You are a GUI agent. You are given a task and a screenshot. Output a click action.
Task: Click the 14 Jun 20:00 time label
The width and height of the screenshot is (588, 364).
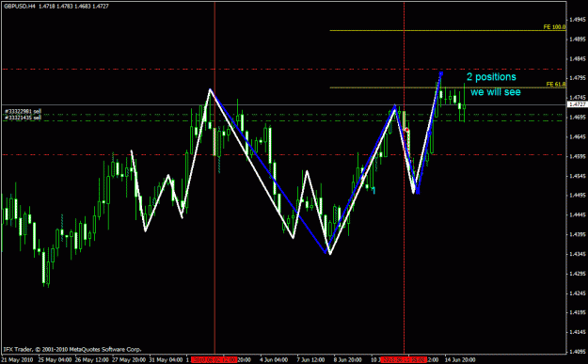click(460, 360)
